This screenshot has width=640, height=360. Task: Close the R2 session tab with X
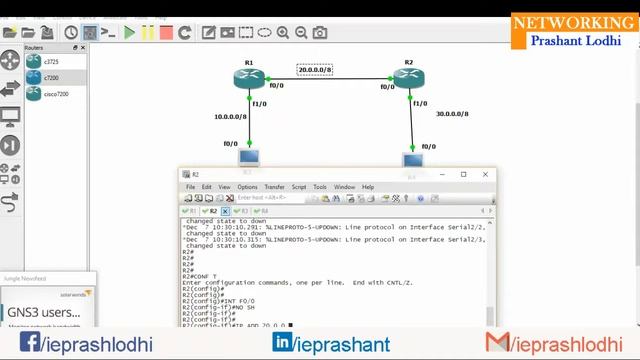[225, 211]
